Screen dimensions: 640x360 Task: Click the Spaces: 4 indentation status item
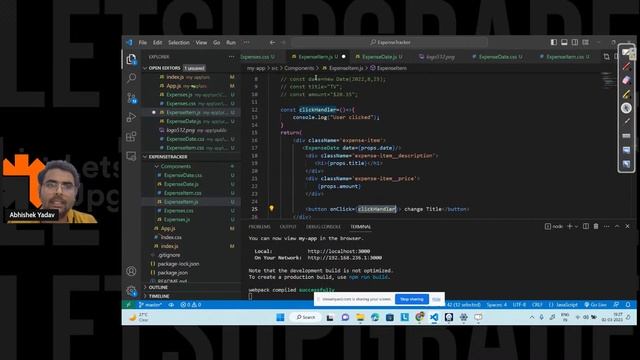click(496, 305)
